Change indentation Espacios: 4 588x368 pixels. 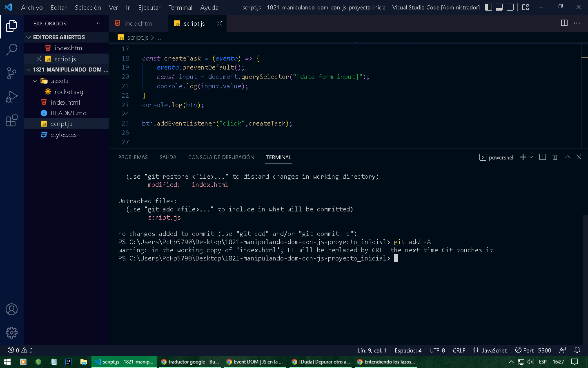[x=408, y=350]
